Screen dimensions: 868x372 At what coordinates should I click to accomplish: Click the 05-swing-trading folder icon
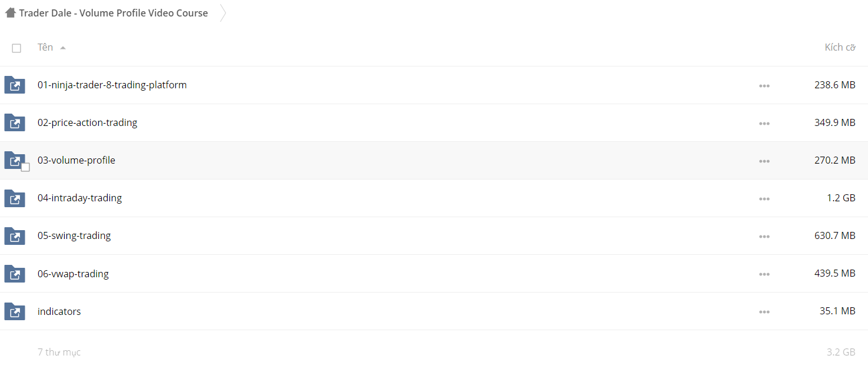coord(15,236)
